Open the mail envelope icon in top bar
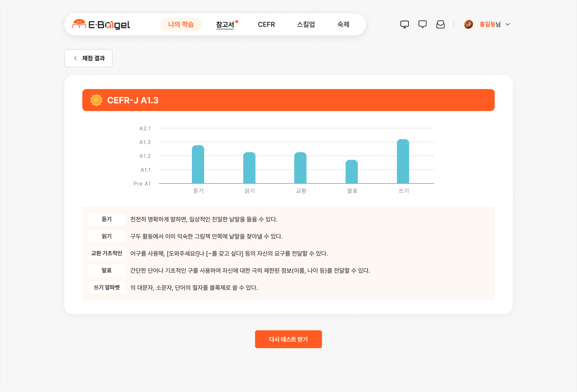Image resolution: width=577 pixels, height=392 pixels. click(x=440, y=24)
